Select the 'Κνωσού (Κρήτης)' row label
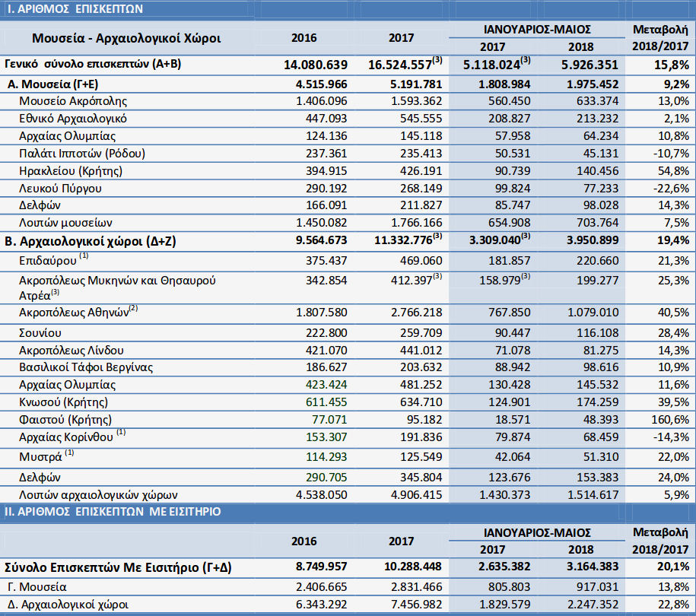This screenshot has width=696, height=616. [x=63, y=402]
